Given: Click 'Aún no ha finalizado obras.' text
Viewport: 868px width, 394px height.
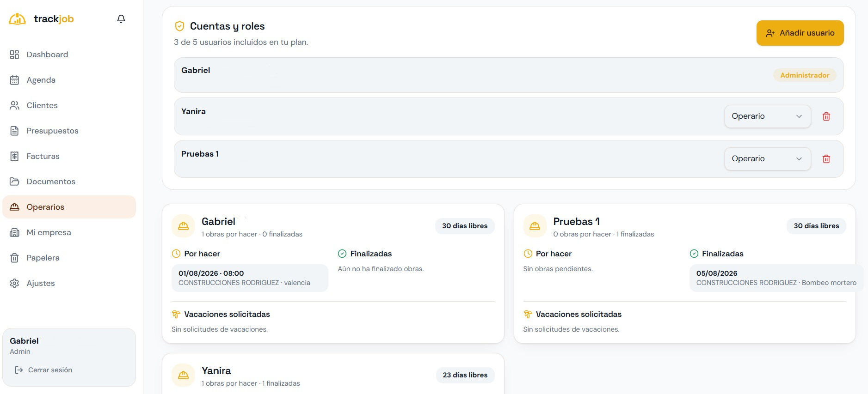Looking at the screenshot, I should point(381,269).
